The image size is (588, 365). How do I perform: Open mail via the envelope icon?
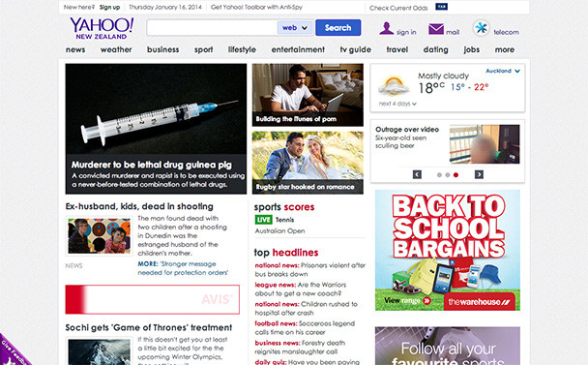tap(436, 29)
